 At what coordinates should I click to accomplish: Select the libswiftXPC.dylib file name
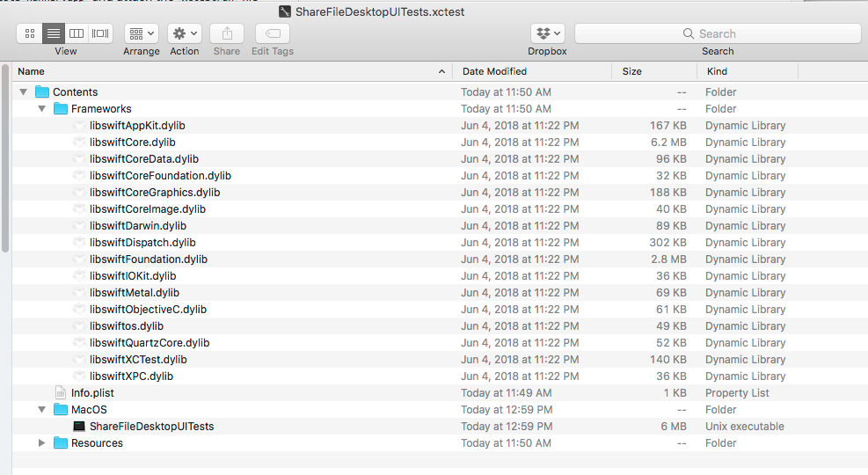pos(131,376)
